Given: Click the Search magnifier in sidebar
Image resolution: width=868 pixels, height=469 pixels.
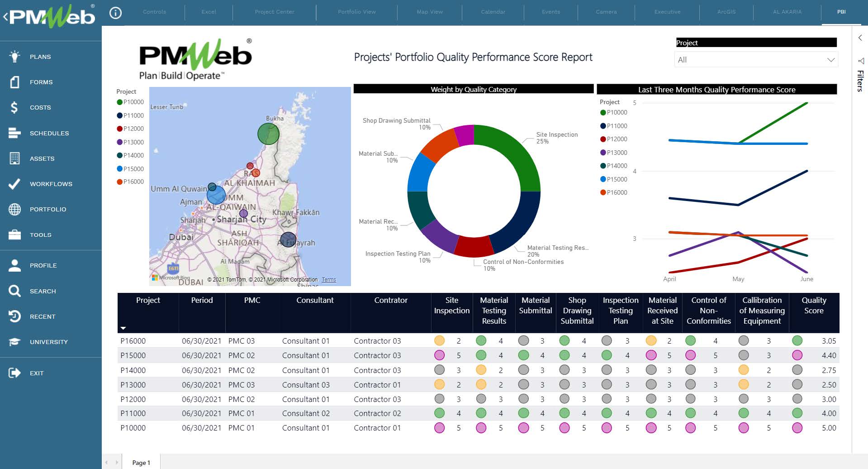Looking at the screenshot, I should coord(14,291).
